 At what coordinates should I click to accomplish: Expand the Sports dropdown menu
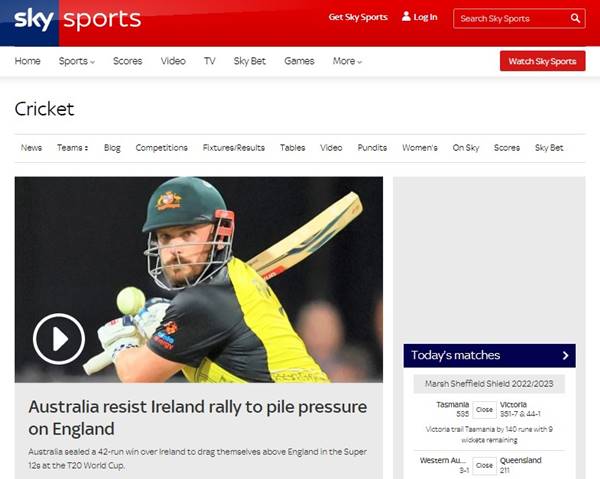coord(77,61)
